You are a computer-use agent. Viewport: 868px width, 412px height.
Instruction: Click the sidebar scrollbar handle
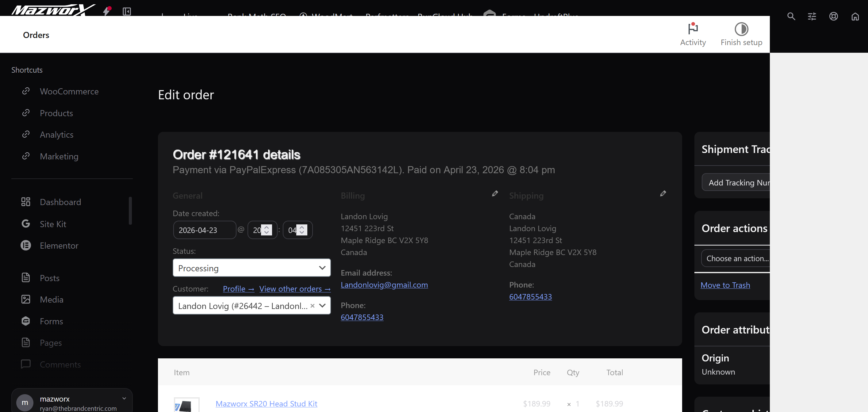pyautogui.click(x=130, y=211)
